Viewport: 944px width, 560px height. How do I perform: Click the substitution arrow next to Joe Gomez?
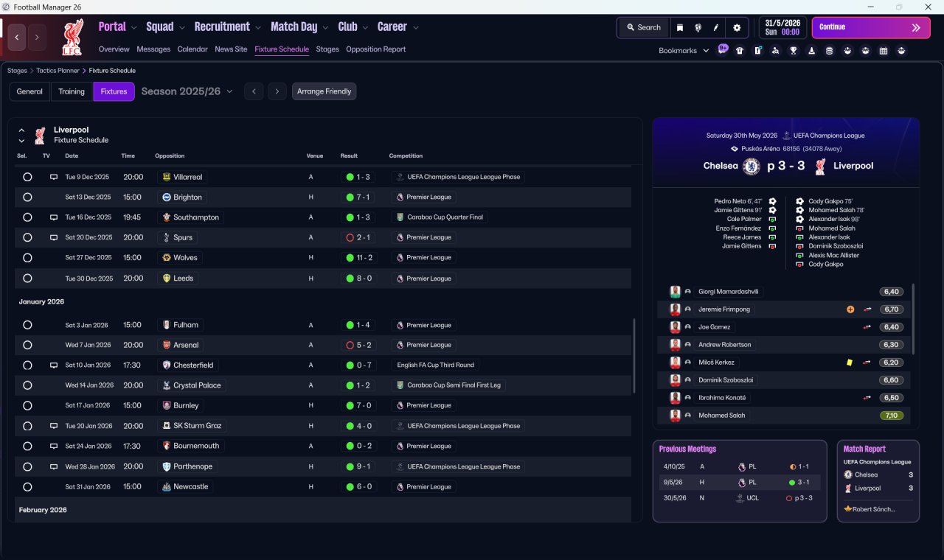867,327
